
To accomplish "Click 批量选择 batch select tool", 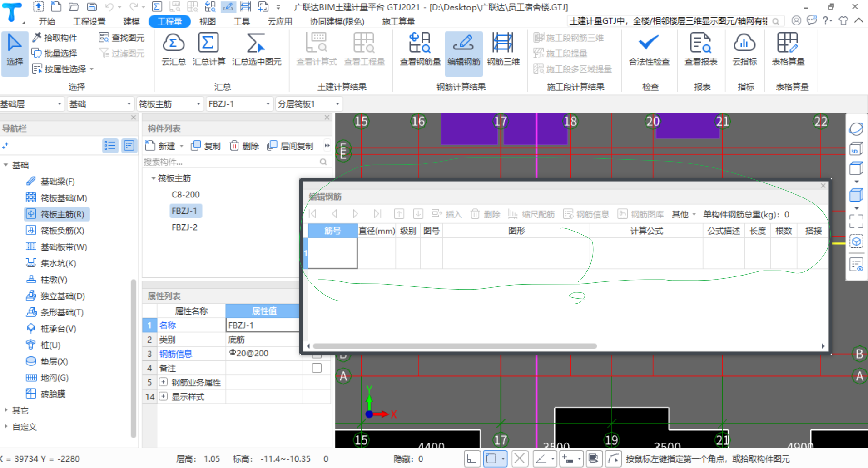I will pos(55,54).
